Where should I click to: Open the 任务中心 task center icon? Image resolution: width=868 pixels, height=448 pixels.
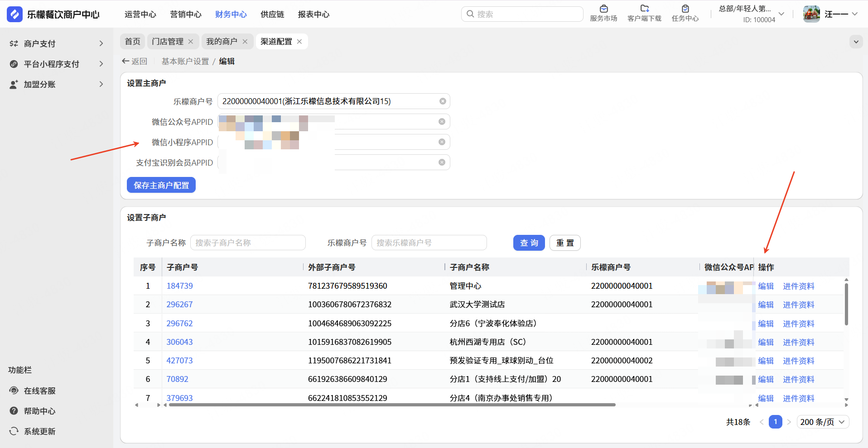tap(685, 9)
